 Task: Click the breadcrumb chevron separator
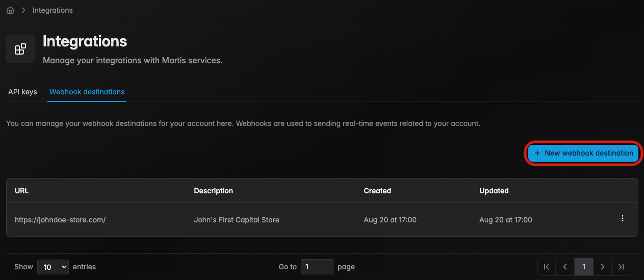pyautogui.click(x=23, y=10)
